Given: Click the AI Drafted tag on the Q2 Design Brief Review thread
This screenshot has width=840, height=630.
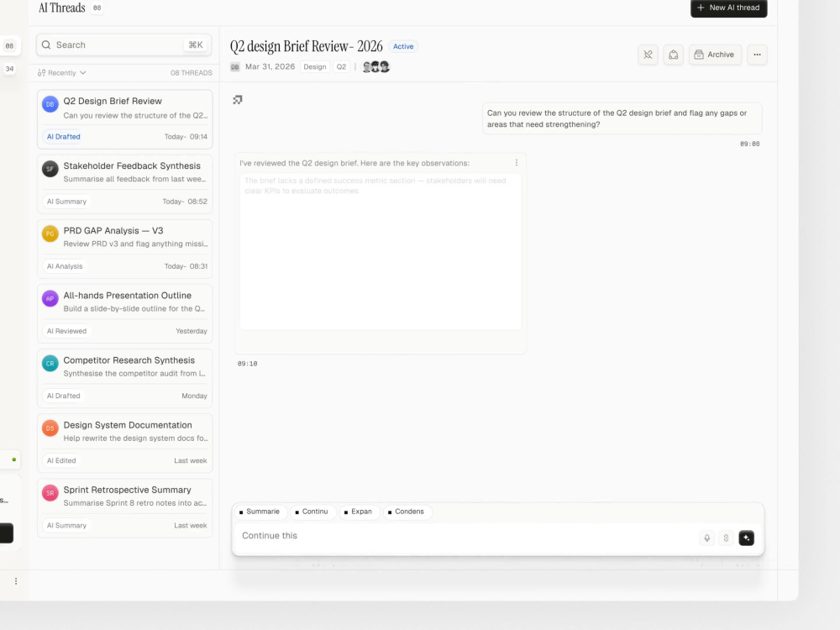Looking at the screenshot, I should (63, 137).
